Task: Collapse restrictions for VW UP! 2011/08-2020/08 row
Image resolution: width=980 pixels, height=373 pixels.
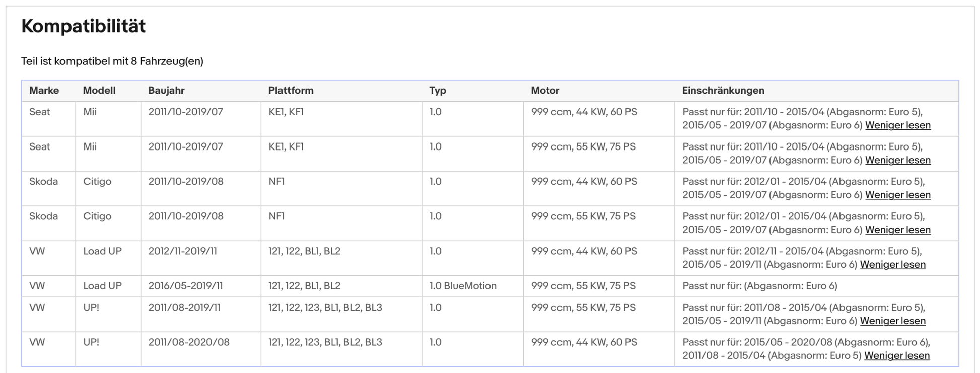Action: (896, 355)
